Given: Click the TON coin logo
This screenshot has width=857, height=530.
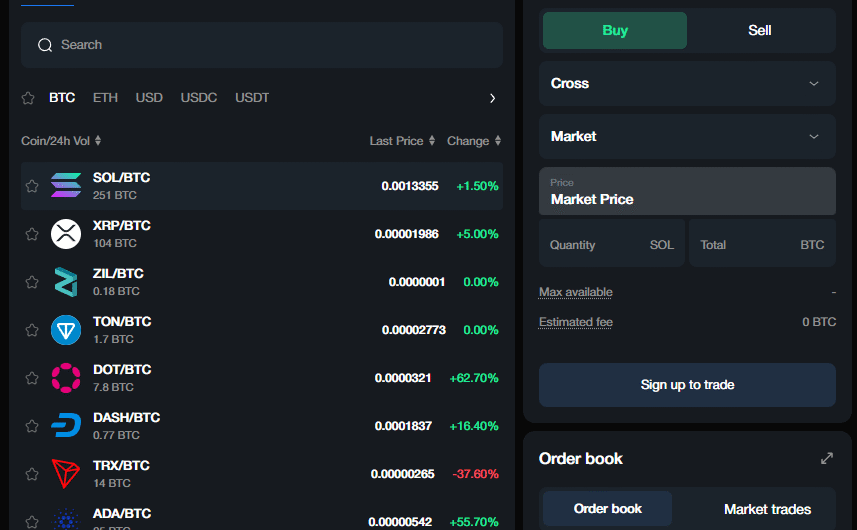Looking at the screenshot, I should (x=66, y=330).
